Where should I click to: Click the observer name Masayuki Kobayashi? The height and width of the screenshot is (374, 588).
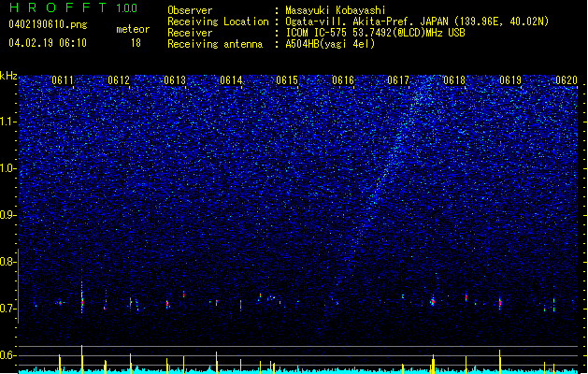click(x=336, y=10)
